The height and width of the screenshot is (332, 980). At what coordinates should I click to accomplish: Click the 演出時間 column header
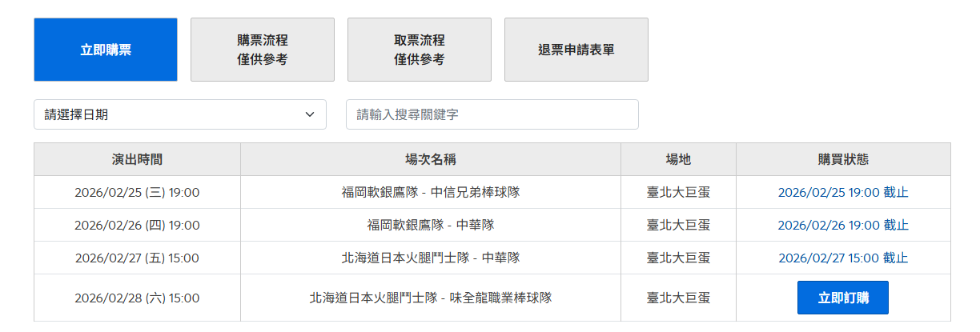pos(137,159)
